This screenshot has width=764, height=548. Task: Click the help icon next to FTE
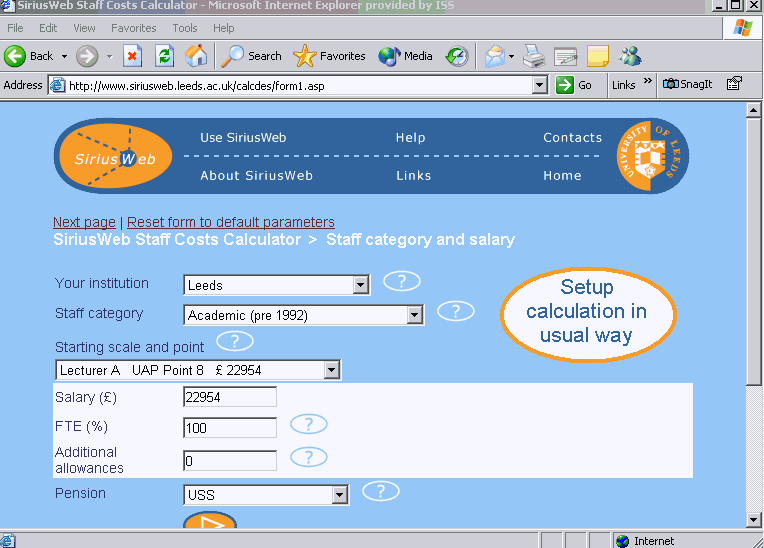[x=308, y=424]
